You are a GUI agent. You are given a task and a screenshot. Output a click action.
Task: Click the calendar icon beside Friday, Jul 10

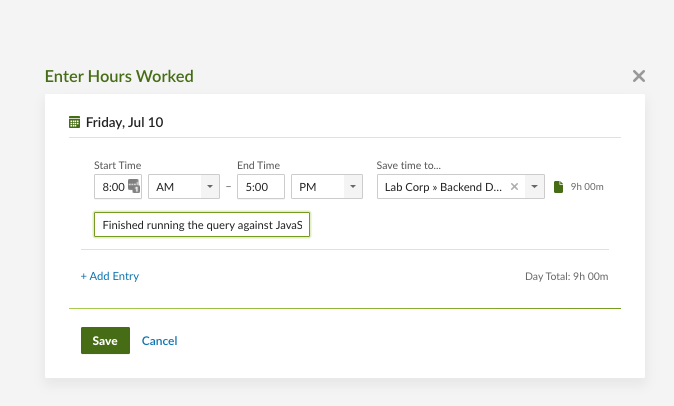[74, 123]
